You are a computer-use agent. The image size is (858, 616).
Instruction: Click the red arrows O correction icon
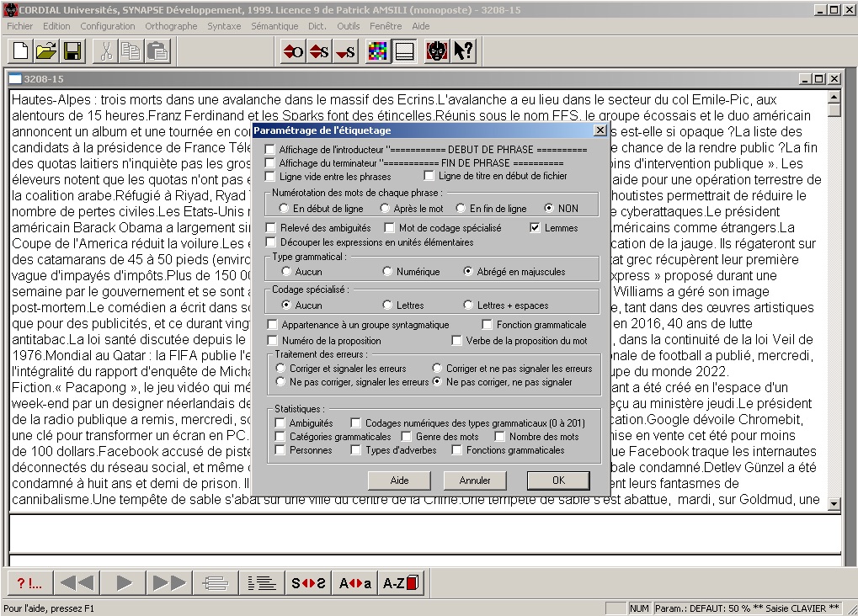[x=293, y=51]
